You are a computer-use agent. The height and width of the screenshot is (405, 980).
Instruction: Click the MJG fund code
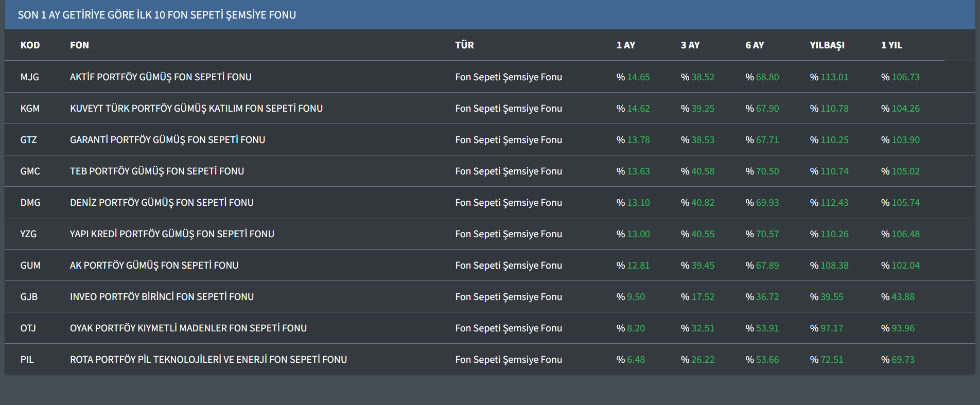click(x=29, y=77)
